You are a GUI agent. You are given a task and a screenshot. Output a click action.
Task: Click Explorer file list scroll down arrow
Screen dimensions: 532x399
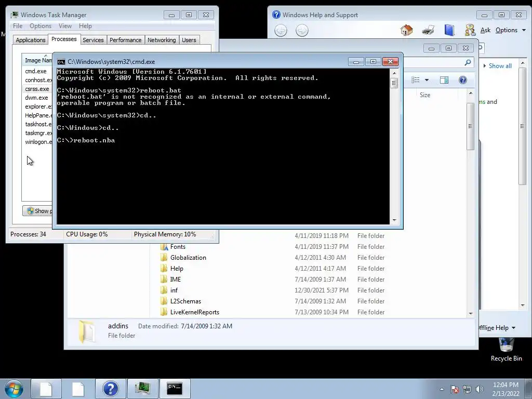(470, 313)
